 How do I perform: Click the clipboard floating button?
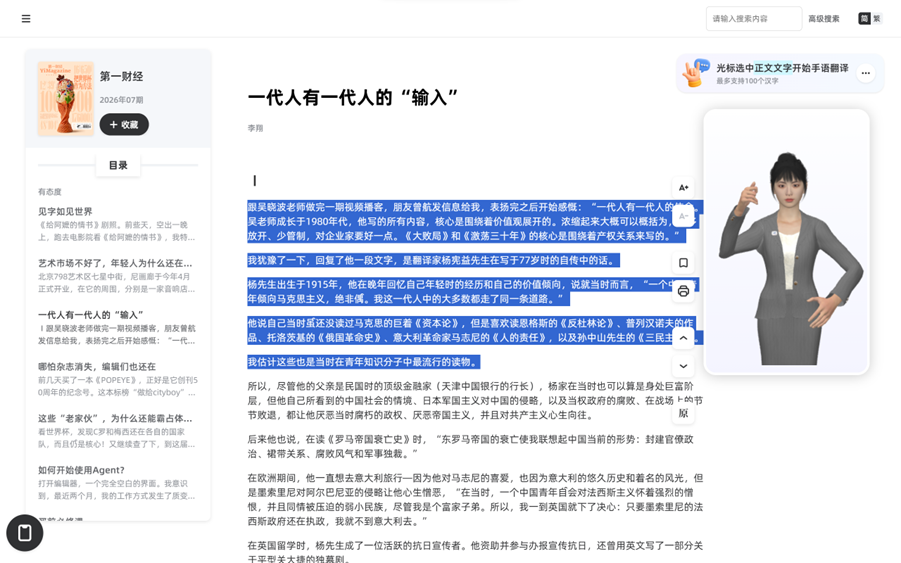tap(25, 533)
